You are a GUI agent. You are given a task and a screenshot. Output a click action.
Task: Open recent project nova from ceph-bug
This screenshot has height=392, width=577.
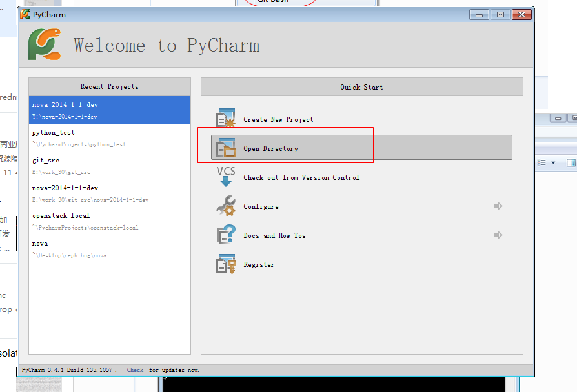tap(110, 249)
